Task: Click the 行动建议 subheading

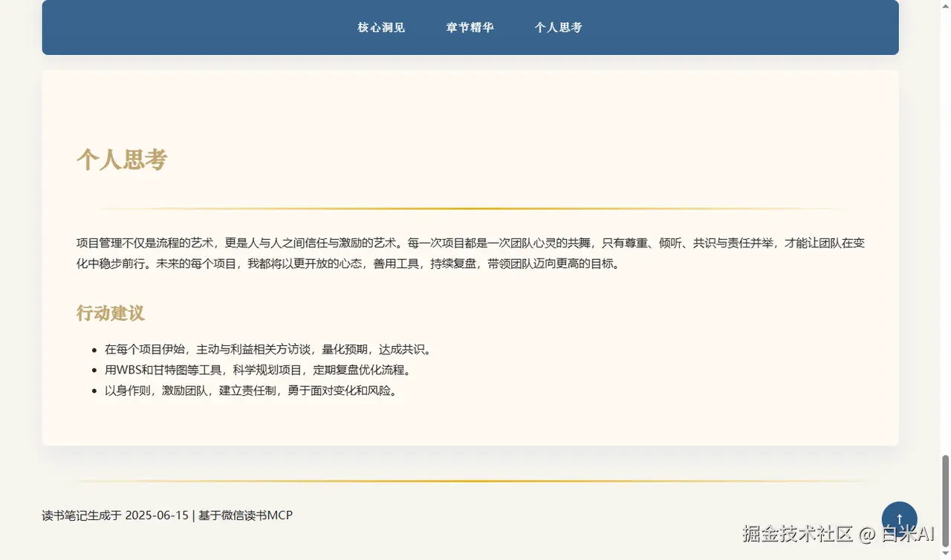Action: (110, 313)
